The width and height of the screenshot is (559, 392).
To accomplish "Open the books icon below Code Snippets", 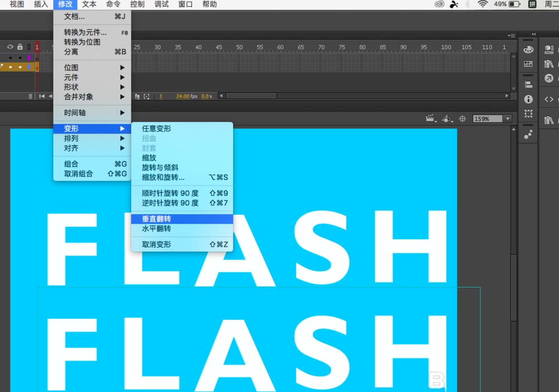I will click(x=549, y=120).
